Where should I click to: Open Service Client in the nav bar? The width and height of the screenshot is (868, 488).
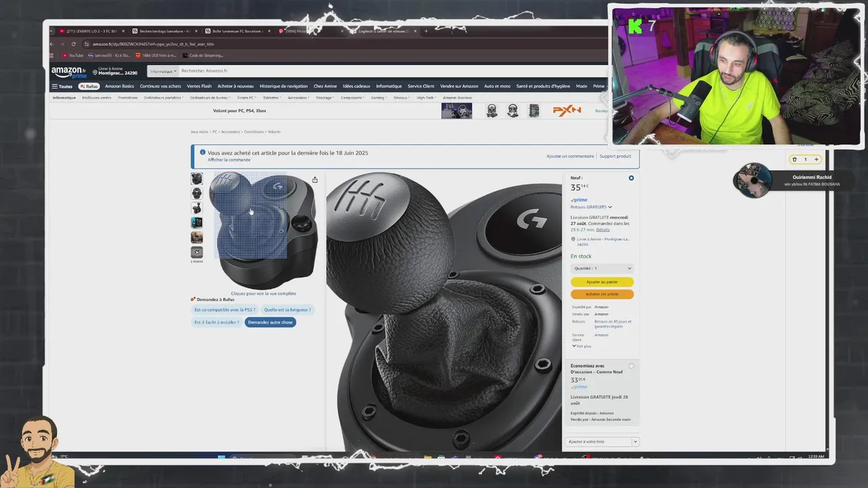(x=420, y=86)
